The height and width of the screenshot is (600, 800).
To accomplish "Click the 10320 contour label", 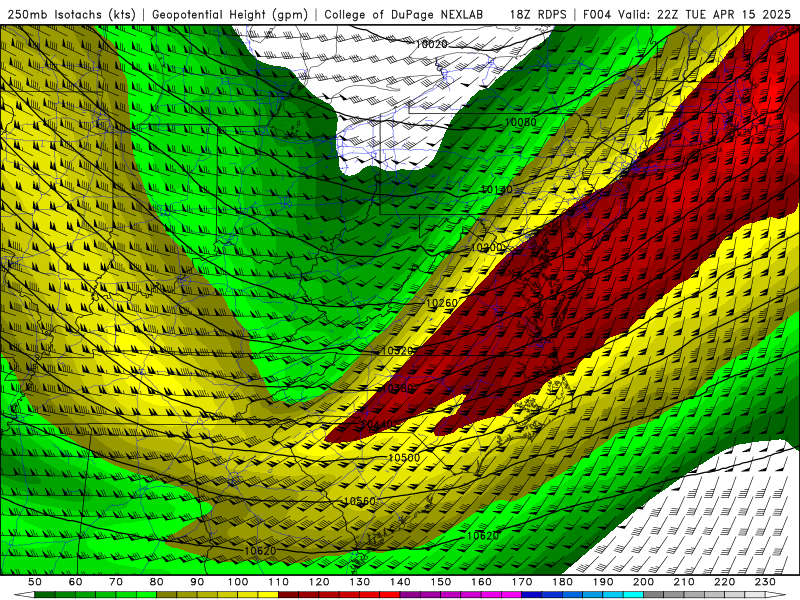I will click(x=397, y=351).
